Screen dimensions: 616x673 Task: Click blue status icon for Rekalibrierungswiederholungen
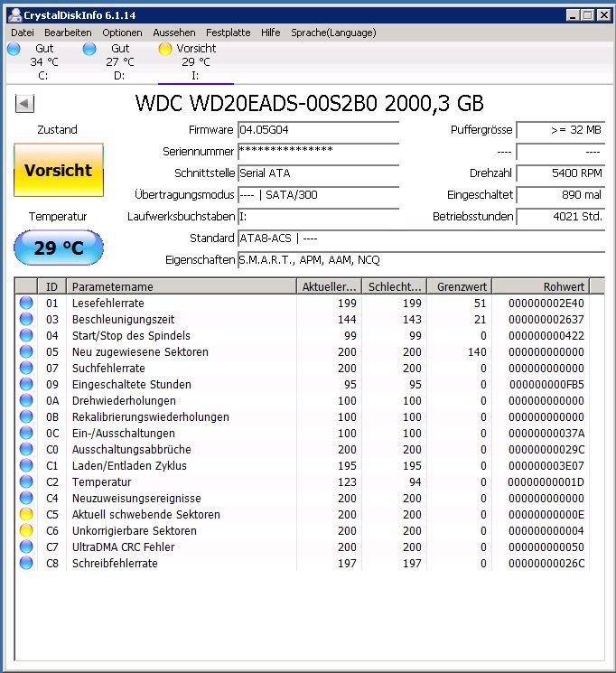point(26,416)
